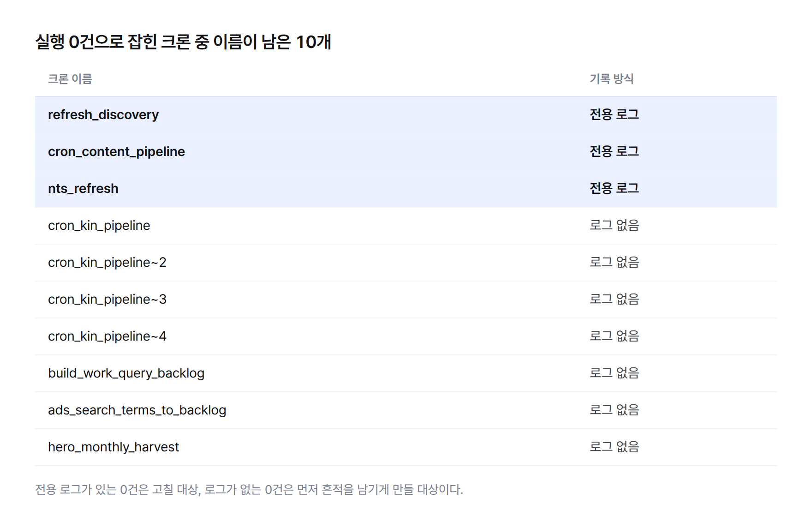
Task: Click '로그 없음' in the build_work_query_backlog row
Action: [614, 373]
